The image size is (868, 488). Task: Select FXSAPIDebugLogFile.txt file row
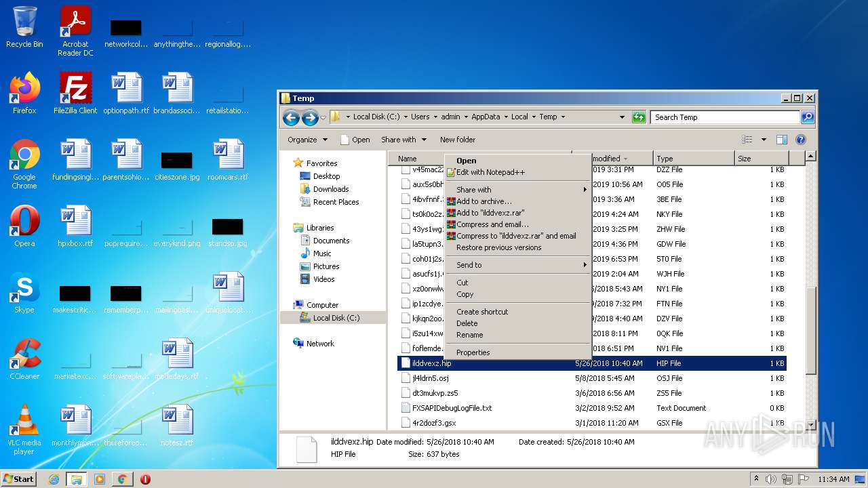click(591, 408)
